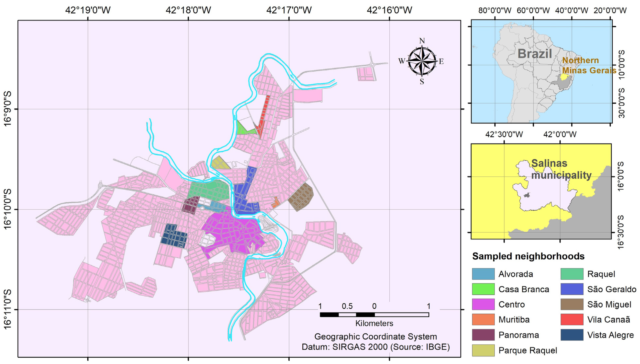The image size is (640, 364).
Task: Click the Raquel legend swatch
Action: pos(572,274)
